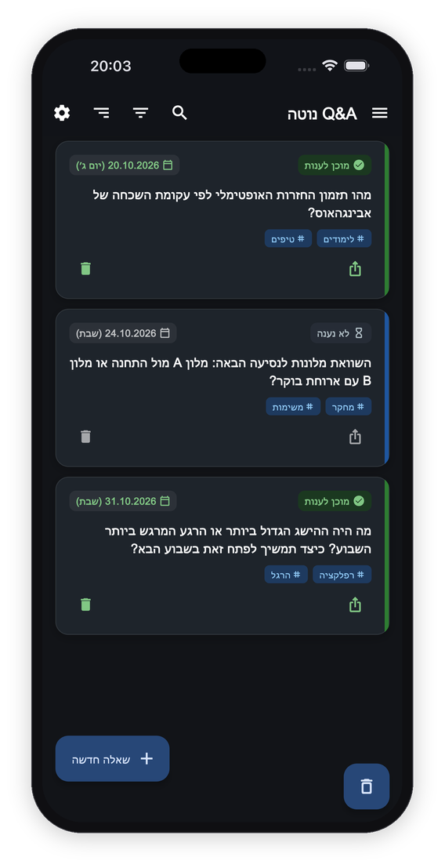Open the 31.10.2026 date chip
445x868 pixels.
[x=123, y=501]
